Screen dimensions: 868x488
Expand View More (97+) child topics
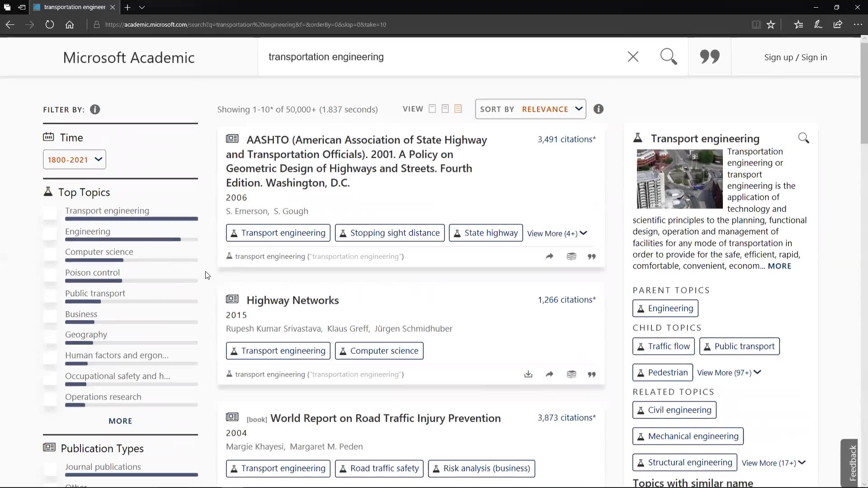[x=729, y=372]
